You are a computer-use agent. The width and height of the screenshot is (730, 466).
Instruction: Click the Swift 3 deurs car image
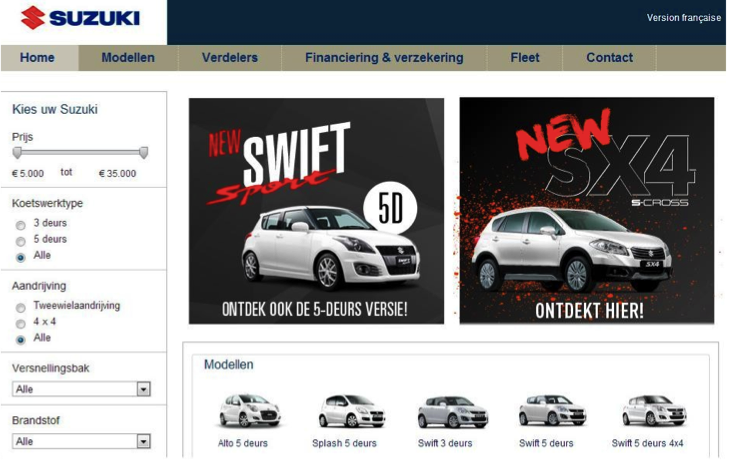[x=453, y=412]
